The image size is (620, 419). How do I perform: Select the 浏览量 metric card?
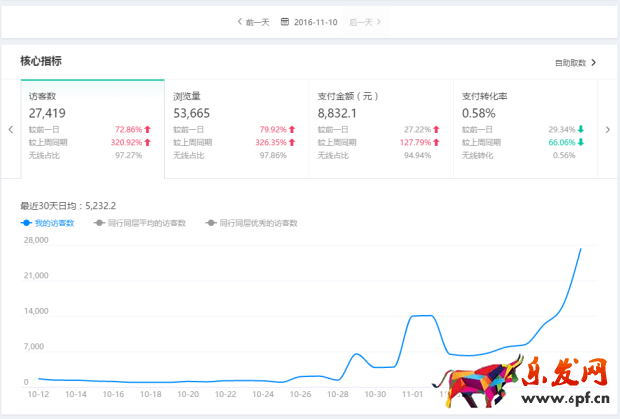tap(235, 128)
